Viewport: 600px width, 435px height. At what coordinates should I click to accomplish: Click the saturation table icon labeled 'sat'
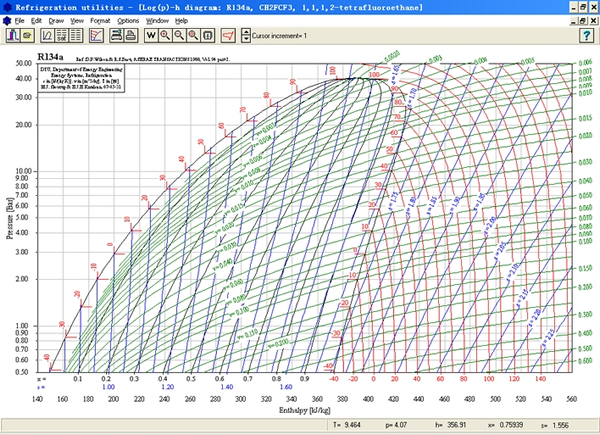click(x=62, y=36)
